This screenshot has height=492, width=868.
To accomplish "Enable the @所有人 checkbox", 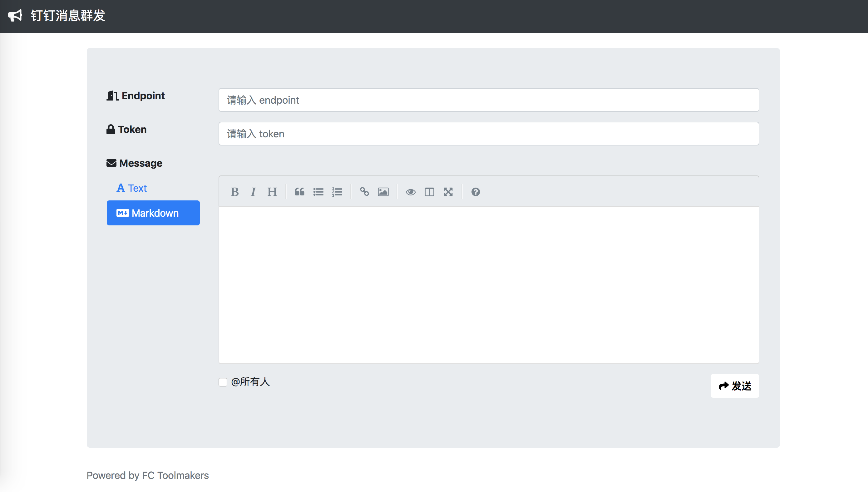I will point(223,382).
